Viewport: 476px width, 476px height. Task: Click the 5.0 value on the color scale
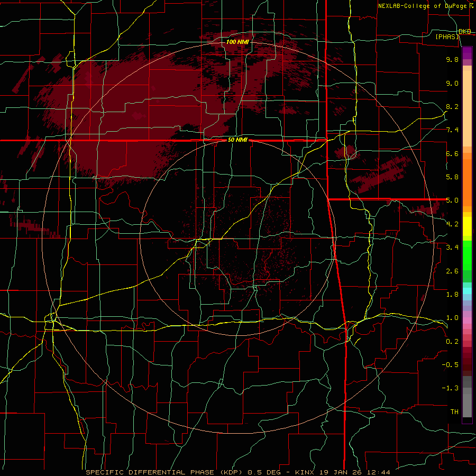(452, 200)
